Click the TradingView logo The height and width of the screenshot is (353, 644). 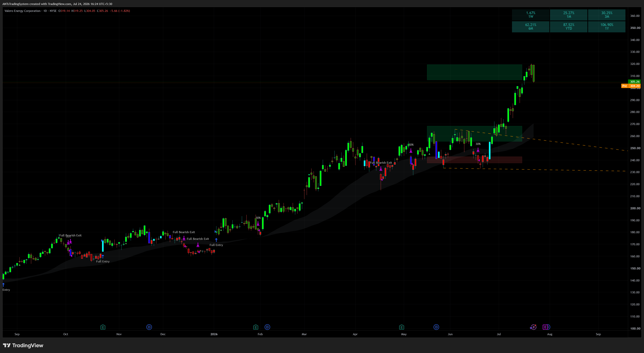click(23, 345)
